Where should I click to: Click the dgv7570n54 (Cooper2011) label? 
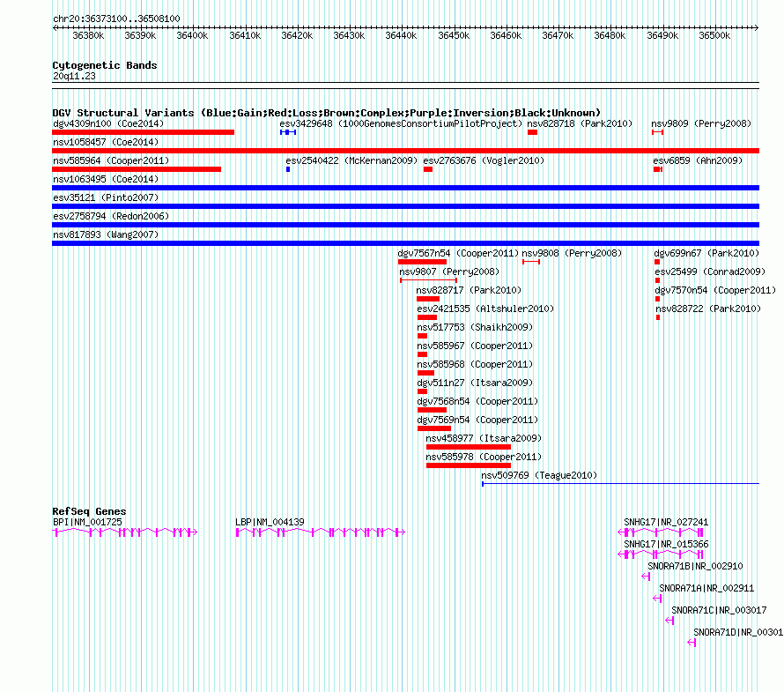point(715,290)
